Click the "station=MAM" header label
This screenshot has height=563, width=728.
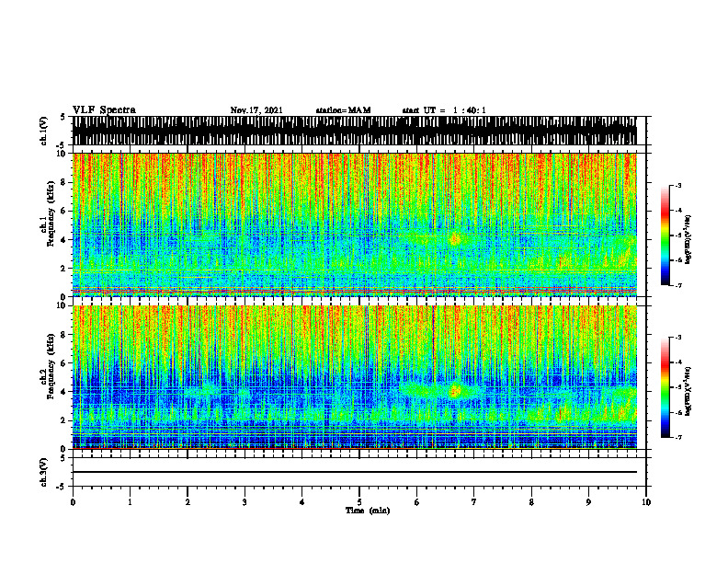pyautogui.click(x=343, y=110)
